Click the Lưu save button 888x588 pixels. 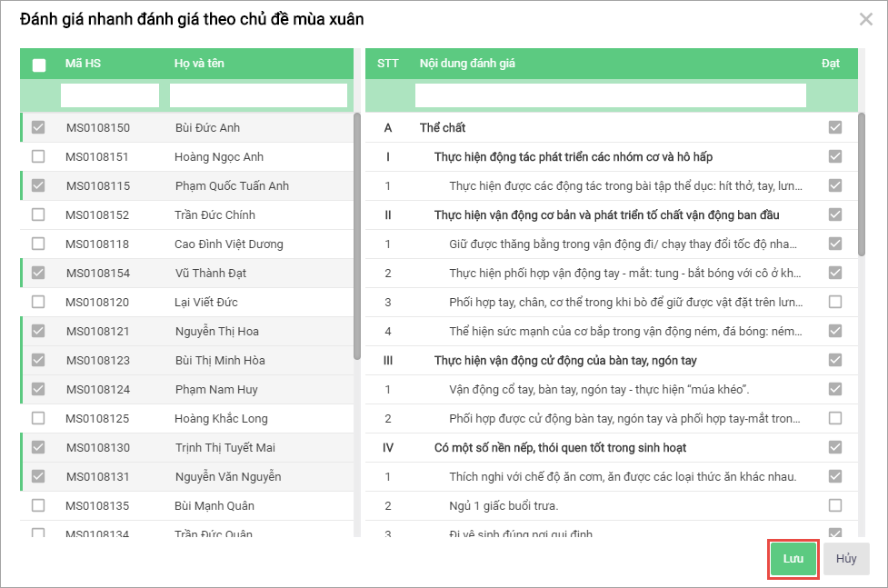793,559
